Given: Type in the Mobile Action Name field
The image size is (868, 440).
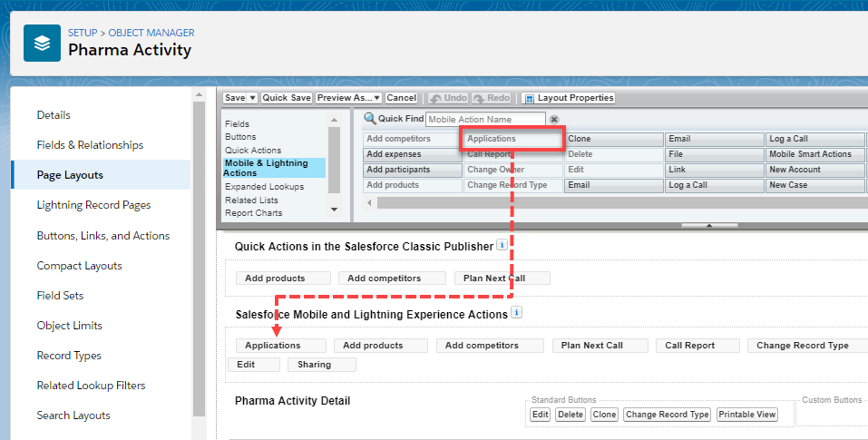Looking at the screenshot, I should 485,120.
